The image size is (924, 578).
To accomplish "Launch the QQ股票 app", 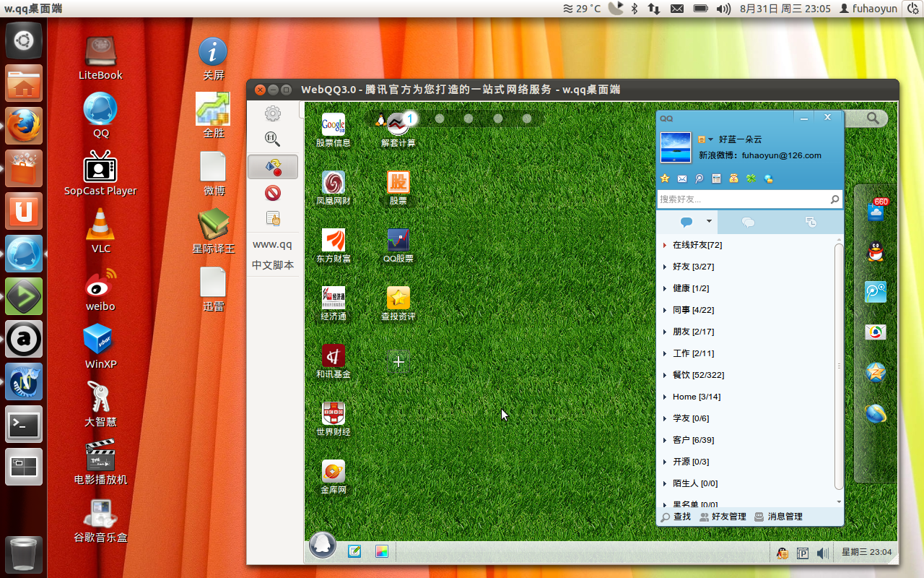I will click(x=398, y=240).
